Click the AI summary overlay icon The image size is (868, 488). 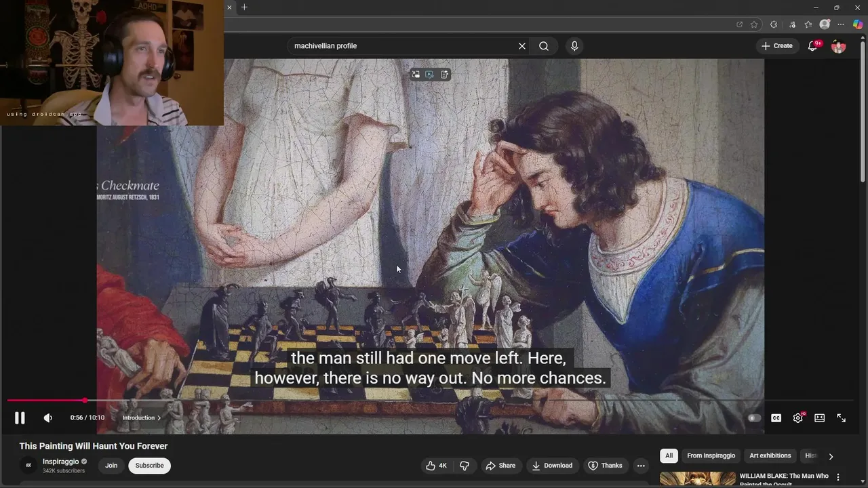(445, 75)
